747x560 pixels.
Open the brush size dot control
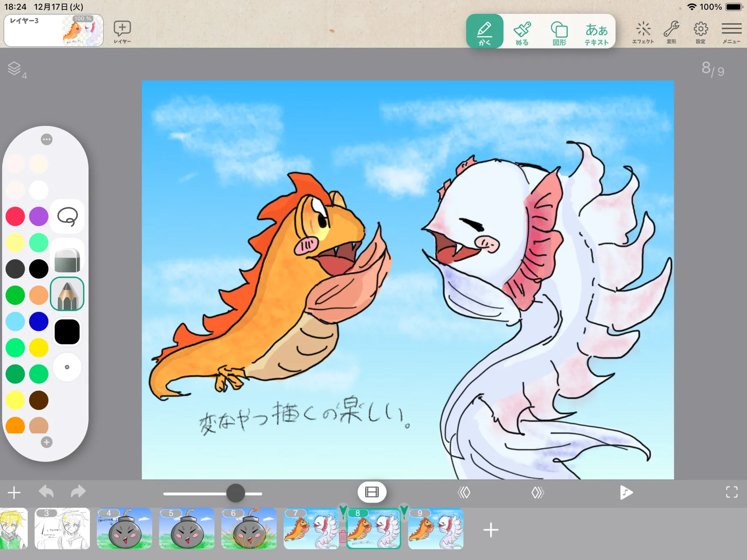coord(67,367)
